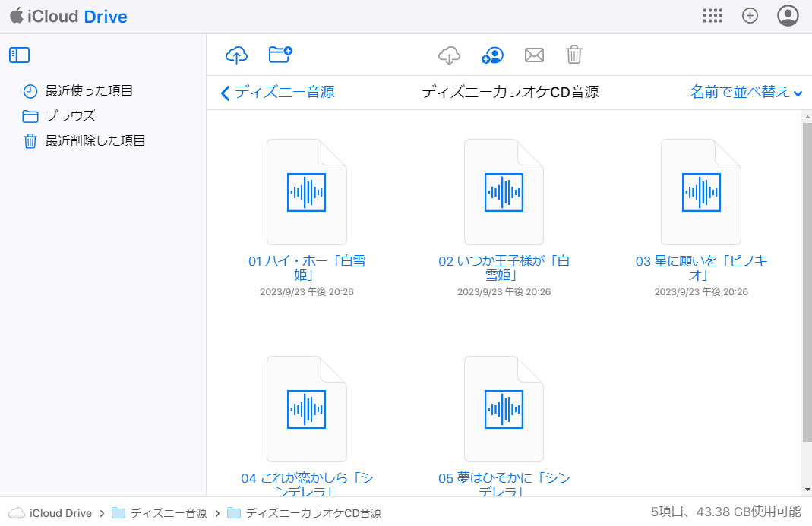Click the trash delete icon in toolbar
The image size is (812, 526).
coord(573,55)
